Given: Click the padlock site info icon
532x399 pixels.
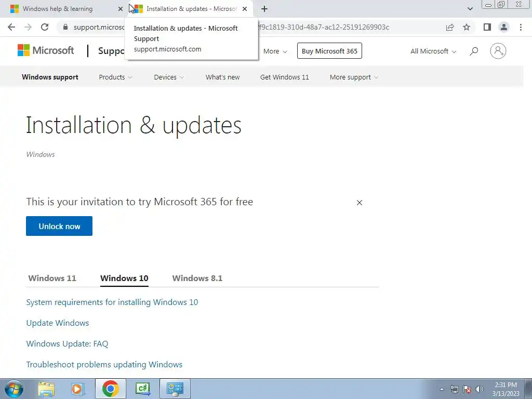Looking at the screenshot, I should click(65, 27).
